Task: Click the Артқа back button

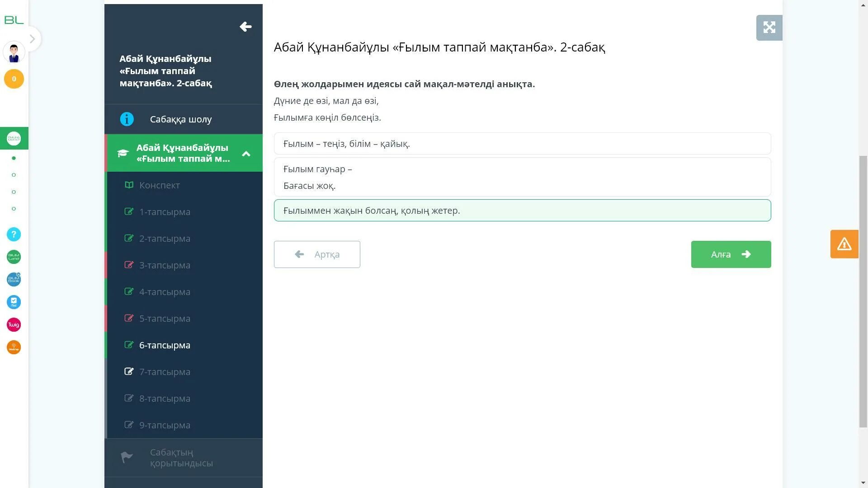Action: [317, 254]
